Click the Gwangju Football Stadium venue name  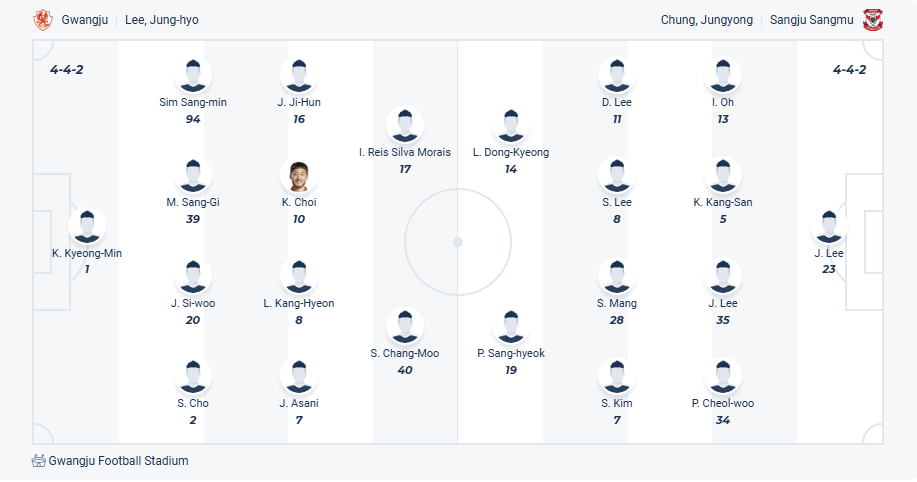(x=118, y=461)
